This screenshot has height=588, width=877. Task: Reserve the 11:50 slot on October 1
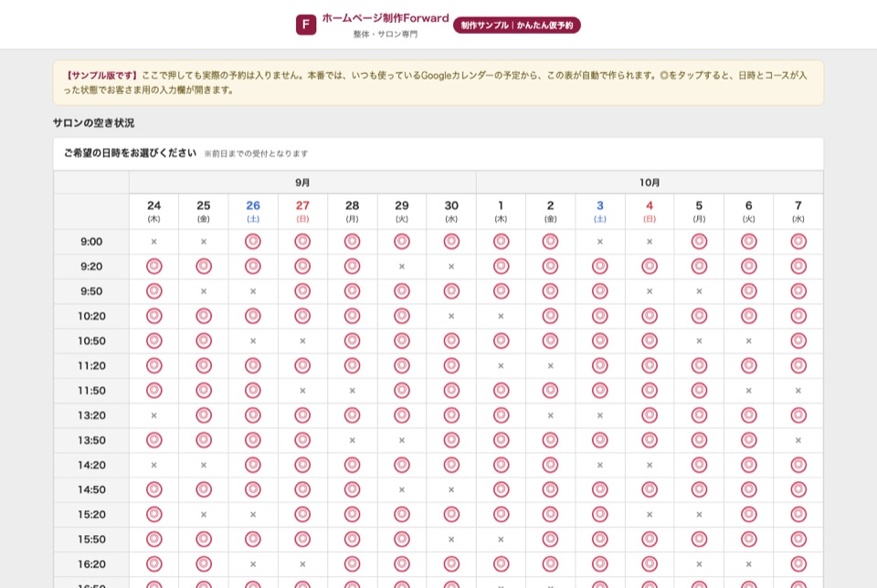[502, 390]
